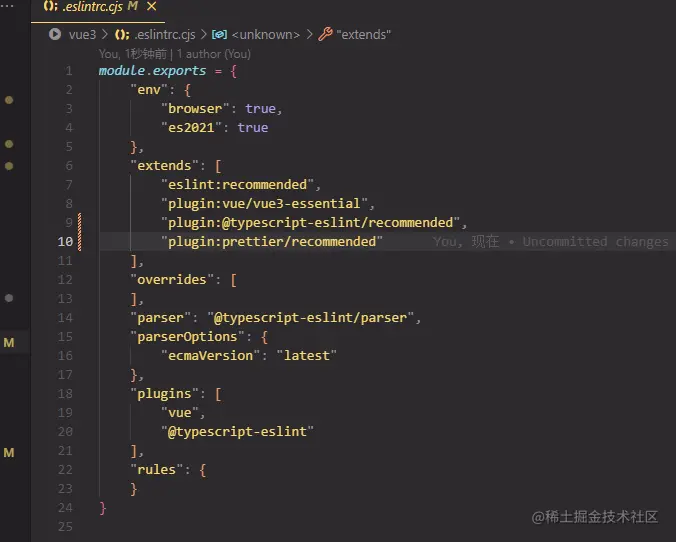This screenshot has width=676, height=542.
Task: Close the .eslintrc.cjs editor tab
Action: 151,6
